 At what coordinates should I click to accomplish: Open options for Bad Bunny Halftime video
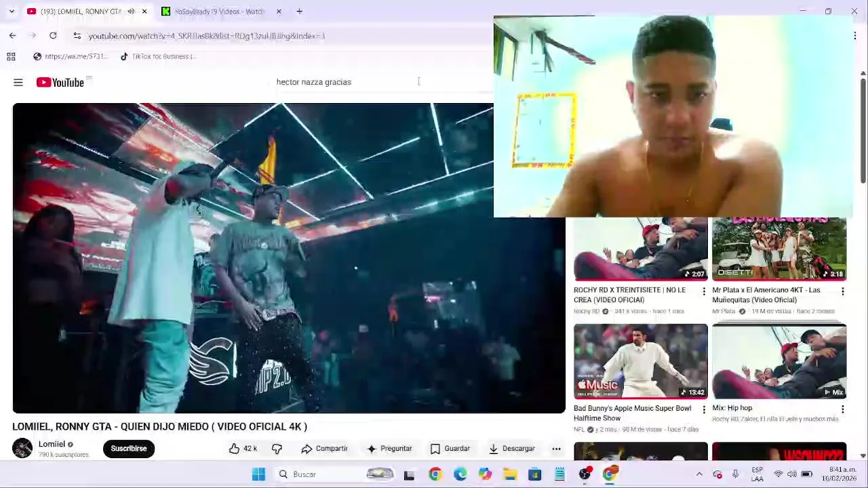click(704, 409)
